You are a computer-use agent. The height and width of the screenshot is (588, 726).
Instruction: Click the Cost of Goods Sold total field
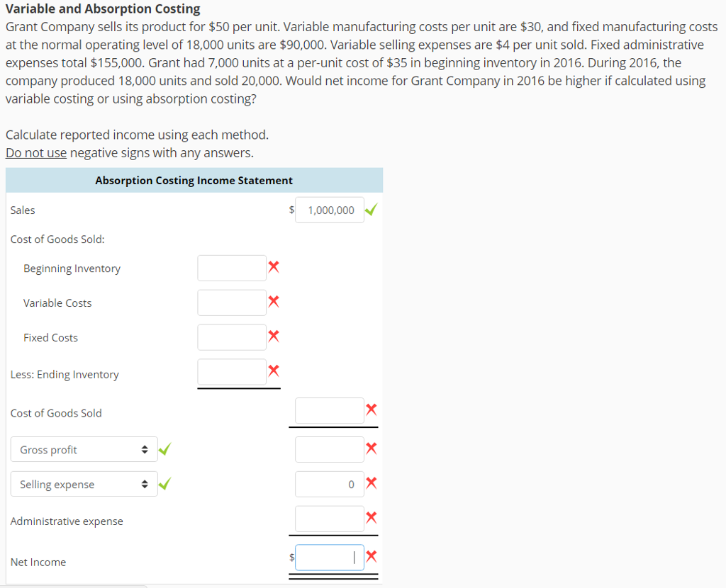330,411
